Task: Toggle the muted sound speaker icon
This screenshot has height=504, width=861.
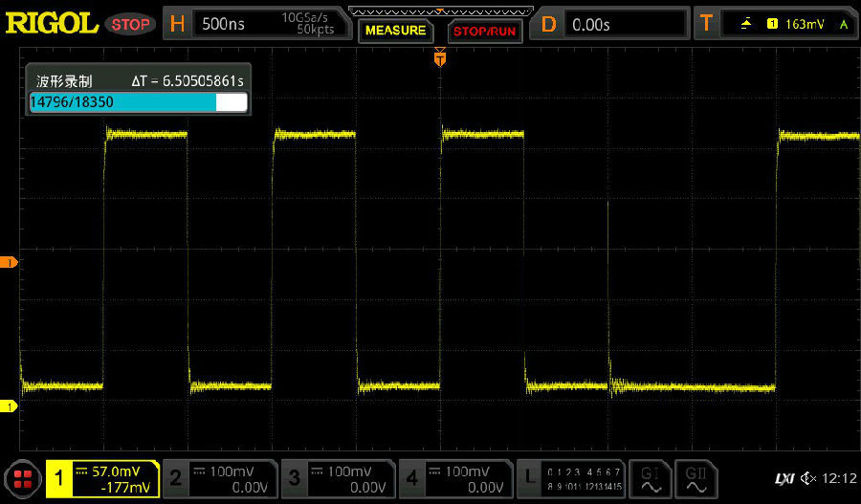Action: (x=808, y=479)
